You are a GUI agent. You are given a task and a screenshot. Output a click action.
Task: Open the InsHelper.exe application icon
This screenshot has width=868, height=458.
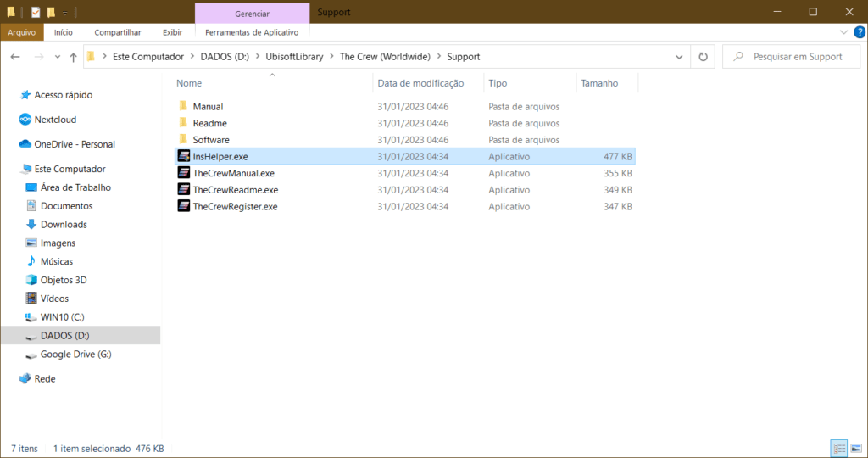coord(183,156)
